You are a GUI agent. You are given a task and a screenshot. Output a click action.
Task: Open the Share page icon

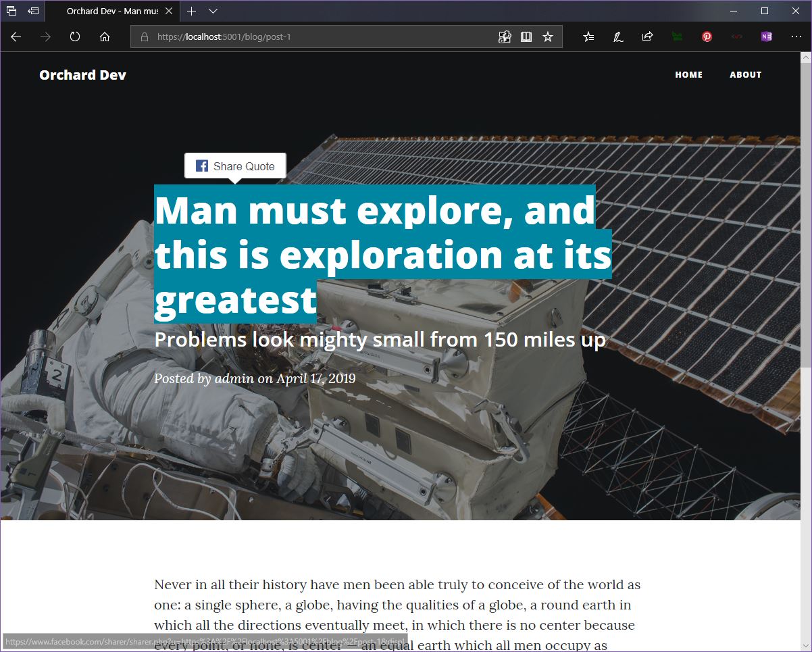(647, 37)
